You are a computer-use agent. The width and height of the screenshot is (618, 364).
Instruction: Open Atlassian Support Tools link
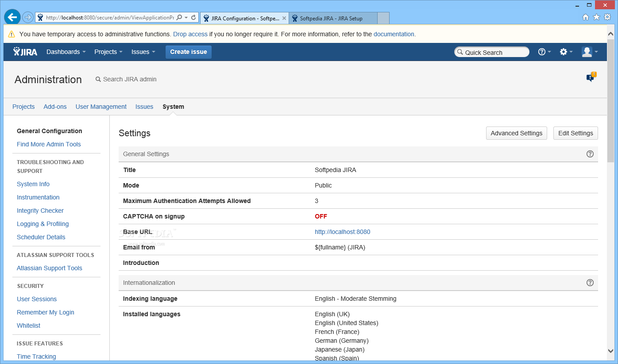pyautogui.click(x=50, y=268)
